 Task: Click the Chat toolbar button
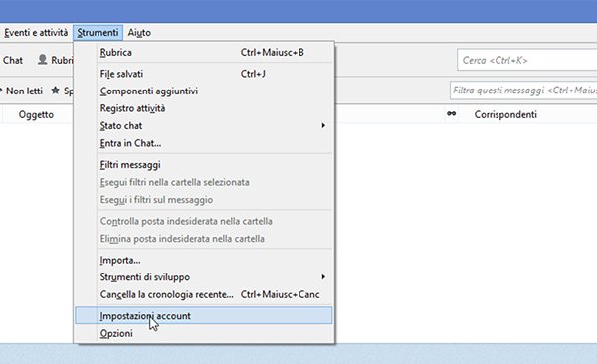(x=13, y=60)
